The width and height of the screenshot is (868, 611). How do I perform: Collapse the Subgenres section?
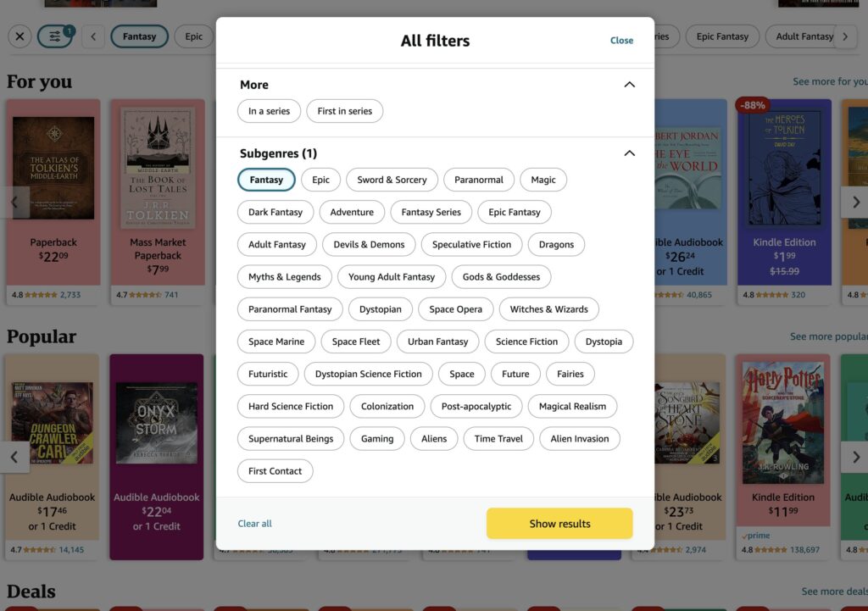[629, 153]
